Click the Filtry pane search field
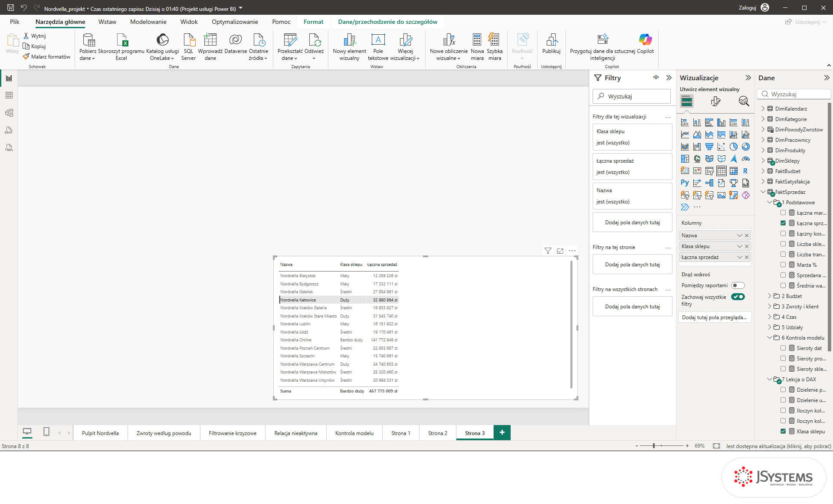This screenshot has width=833, height=504. click(632, 96)
